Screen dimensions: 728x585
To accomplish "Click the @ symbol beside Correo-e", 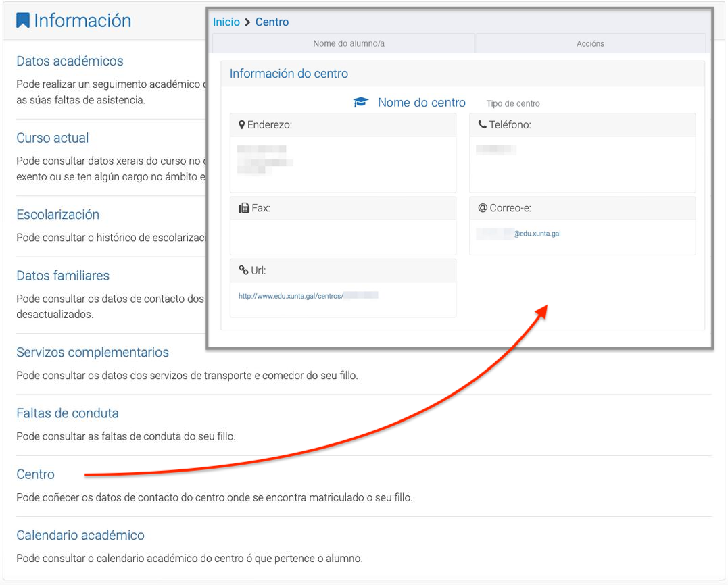I will click(483, 208).
